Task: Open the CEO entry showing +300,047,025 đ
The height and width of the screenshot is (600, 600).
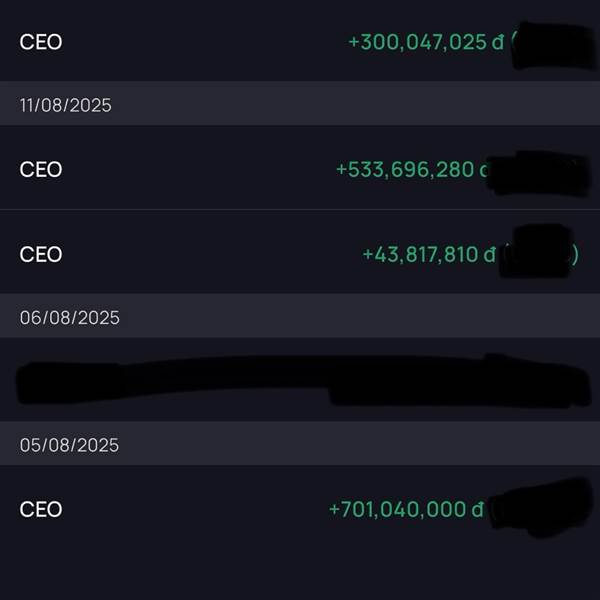Action: click(300, 41)
